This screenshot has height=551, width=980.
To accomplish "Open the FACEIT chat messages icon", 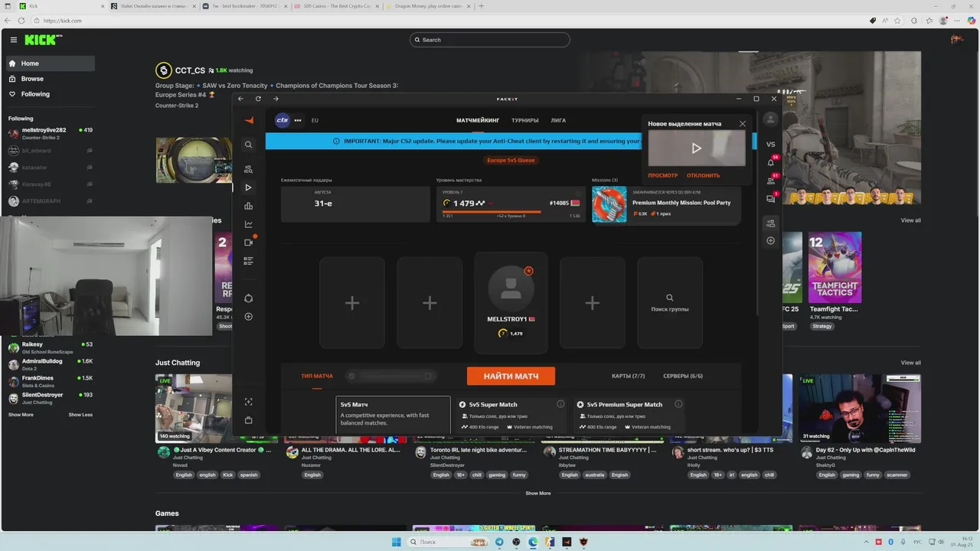I will pos(770,199).
